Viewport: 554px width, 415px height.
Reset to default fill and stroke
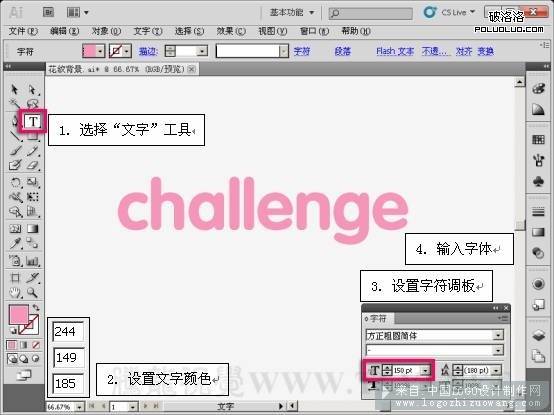[x=13, y=331]
